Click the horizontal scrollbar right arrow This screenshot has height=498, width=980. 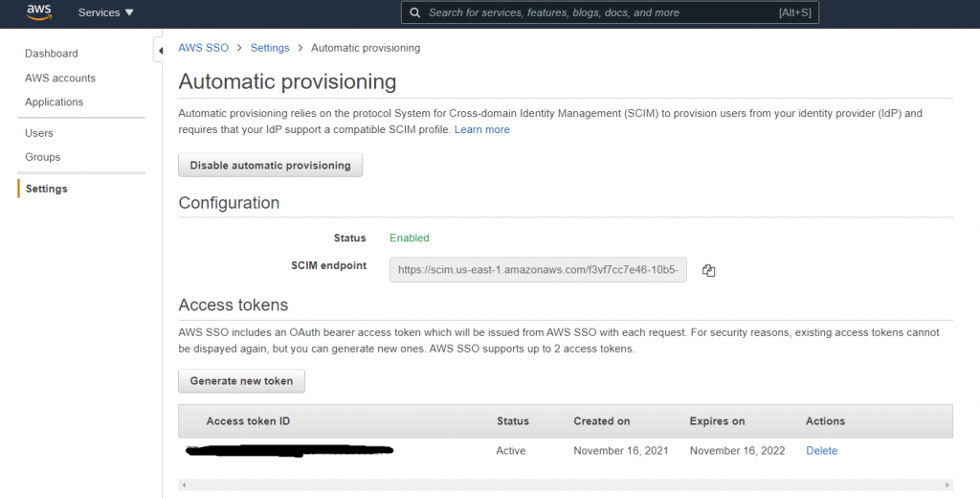pyautogui.click(x=947, y=485)
